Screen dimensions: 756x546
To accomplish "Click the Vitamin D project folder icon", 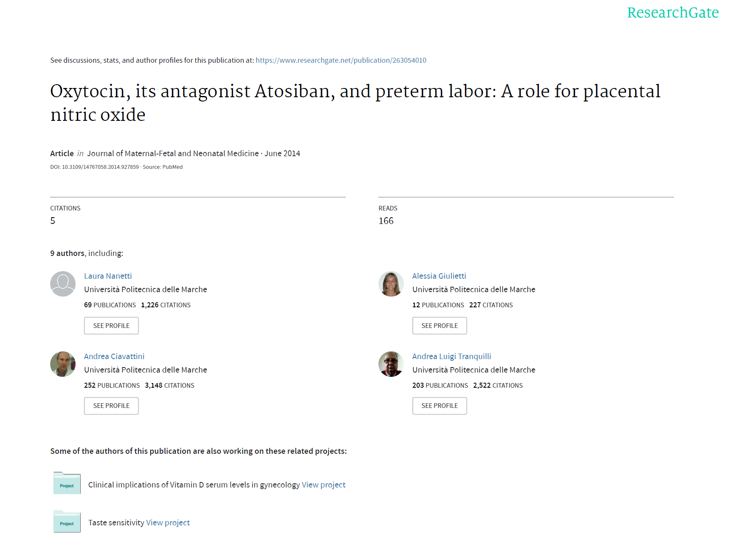I will pos(67,483).
